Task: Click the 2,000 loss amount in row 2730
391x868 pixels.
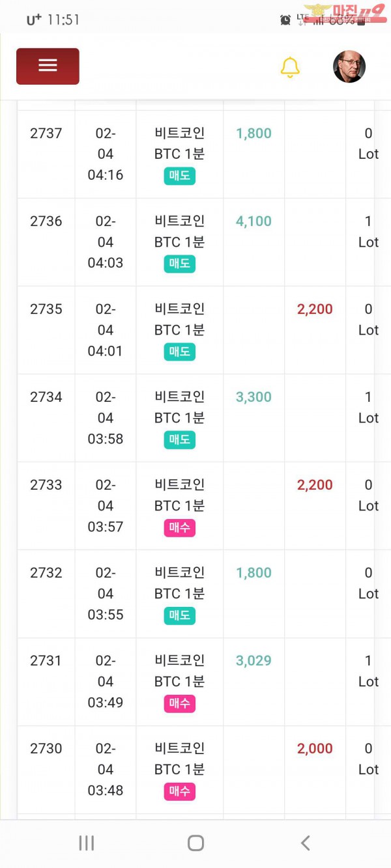Action: click(x=315, y=749)
